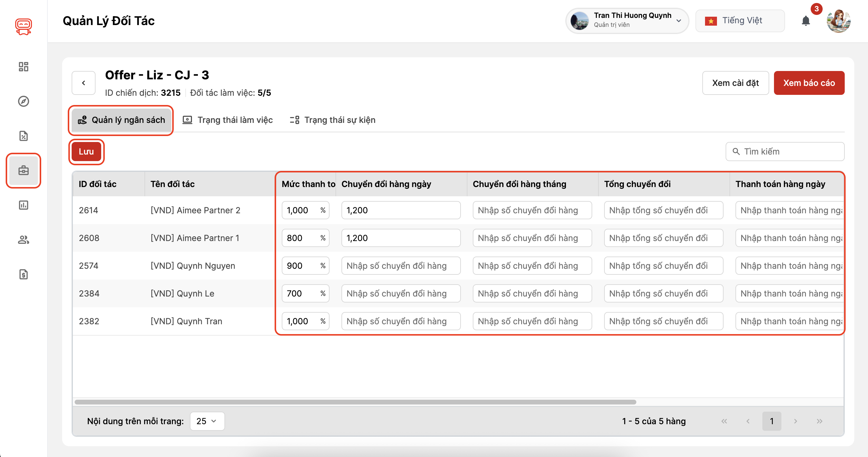This screenshot has width=868, height=457.
Task: Click the Lưu save button
Action: click(x=86, y=152)
